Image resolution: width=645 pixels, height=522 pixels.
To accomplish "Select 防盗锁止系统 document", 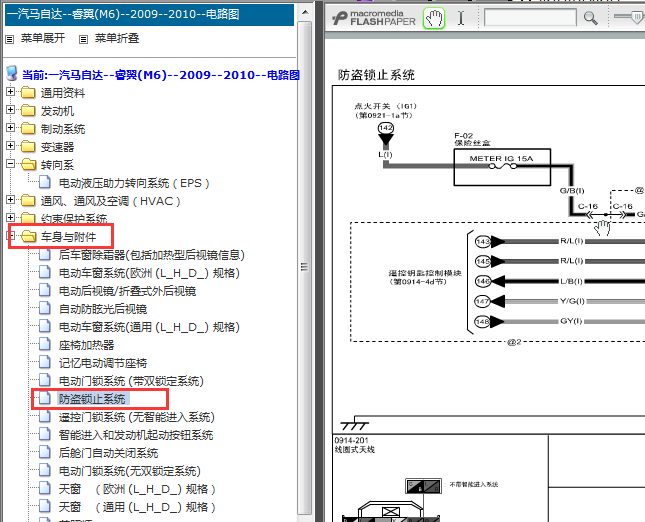I will (x=92, y=399).
